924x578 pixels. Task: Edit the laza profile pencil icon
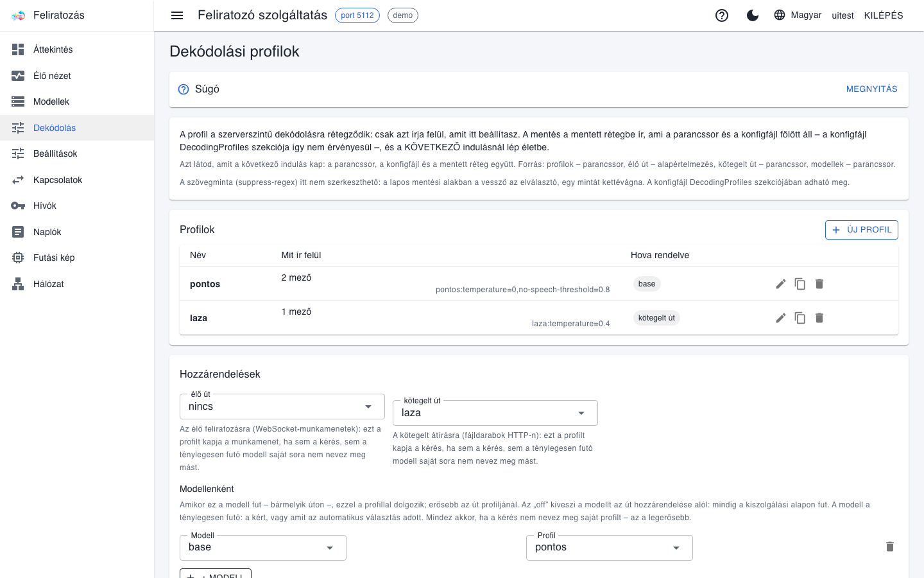tap(781, 318)
